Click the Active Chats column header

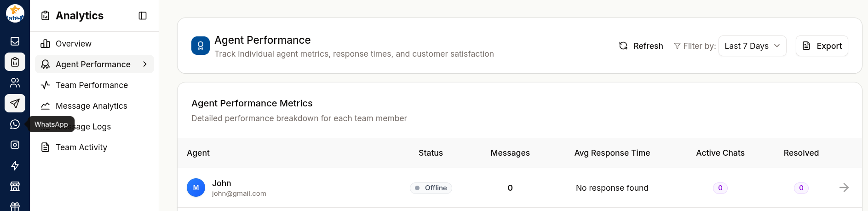(x=720, y=153)
